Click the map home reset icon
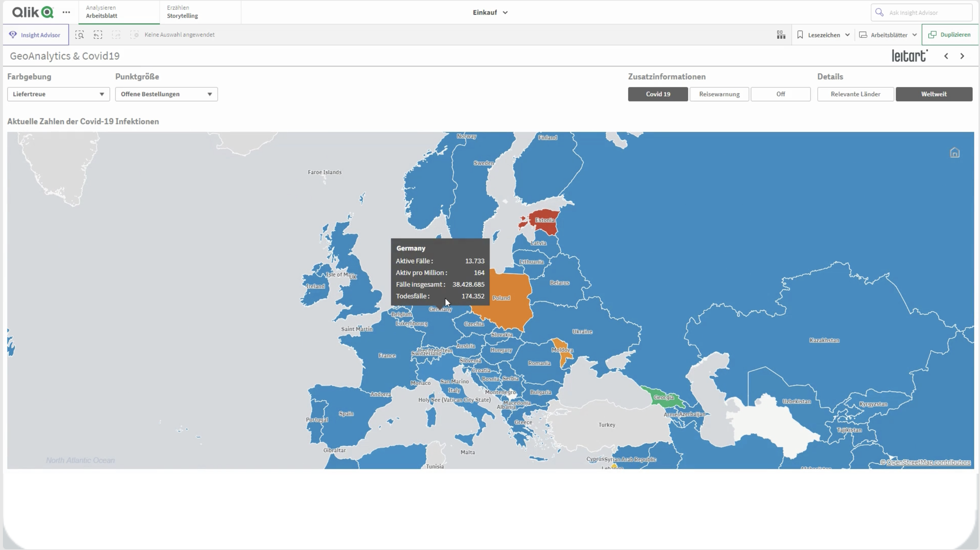Viewport: 980px width, 550px height. pos(955,153)
